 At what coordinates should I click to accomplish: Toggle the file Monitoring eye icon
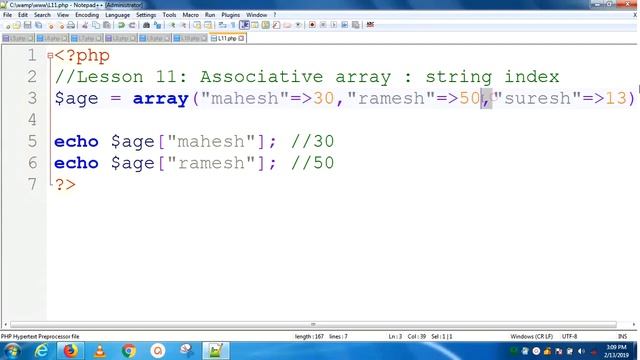coord(298,25)
